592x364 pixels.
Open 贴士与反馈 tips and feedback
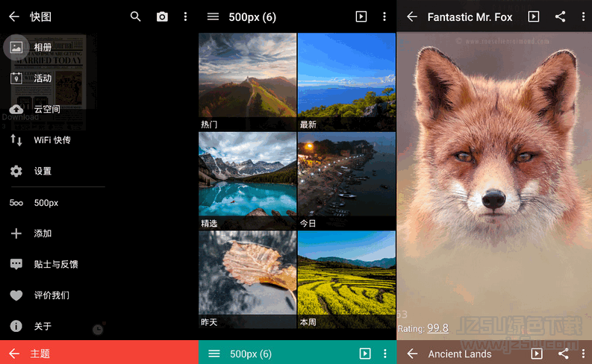57,264
